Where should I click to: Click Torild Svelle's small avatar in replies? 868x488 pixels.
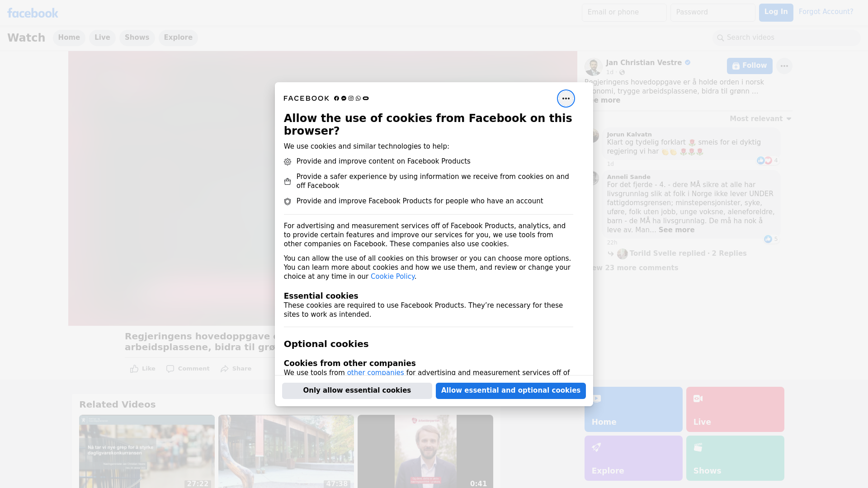[x=623, y=254]
